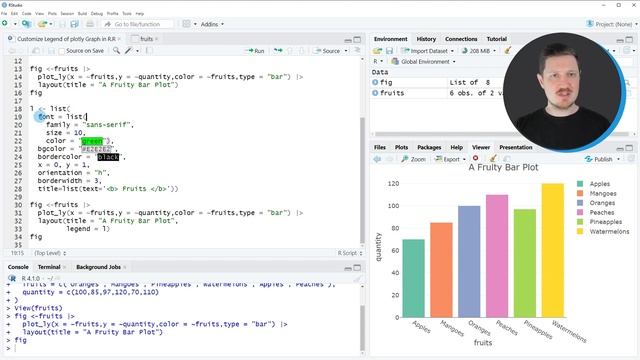Minimize the Console pane
The image size is (640, 360).
tap(348, 268)
